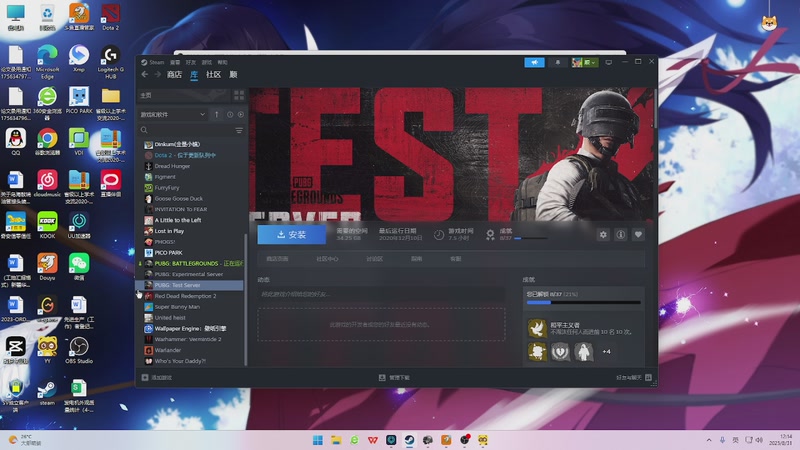Click the achievements unlocked progress bar
This screenshot has width=800, height=450.
[x=583, y=303]
